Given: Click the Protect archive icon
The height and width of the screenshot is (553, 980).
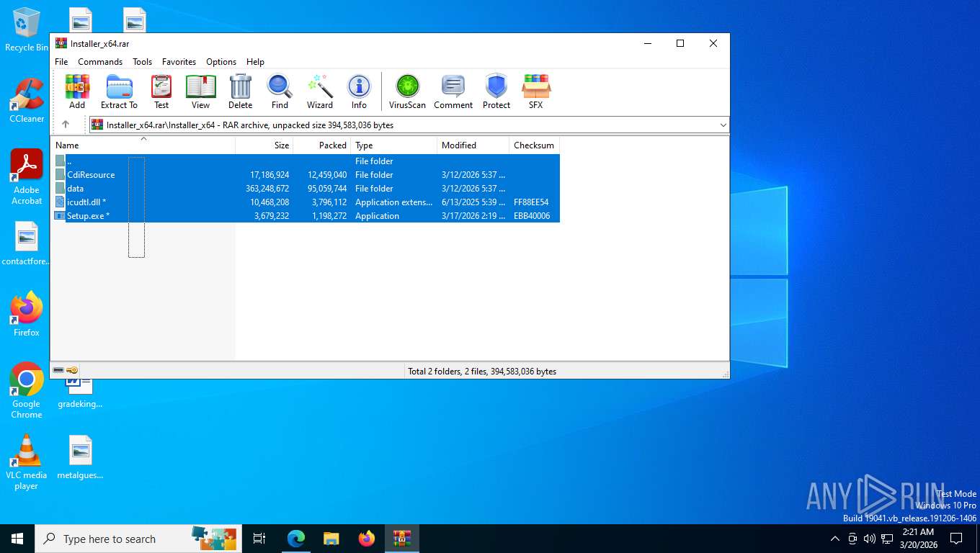Looking at the screenshot, I should coord(496,91).
